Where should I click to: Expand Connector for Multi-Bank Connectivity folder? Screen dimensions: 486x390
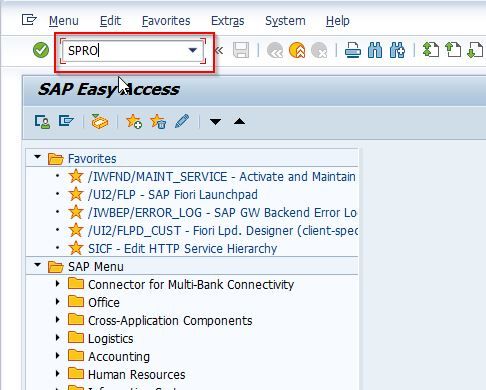tap(58, 284)
